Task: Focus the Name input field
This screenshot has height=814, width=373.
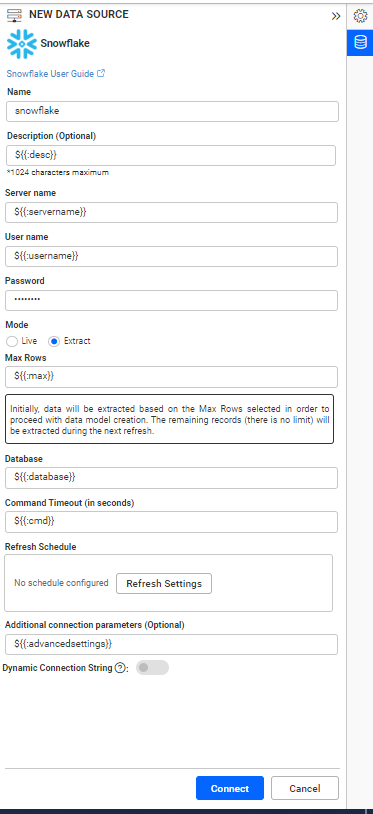Action: click(x=172, y=111)
